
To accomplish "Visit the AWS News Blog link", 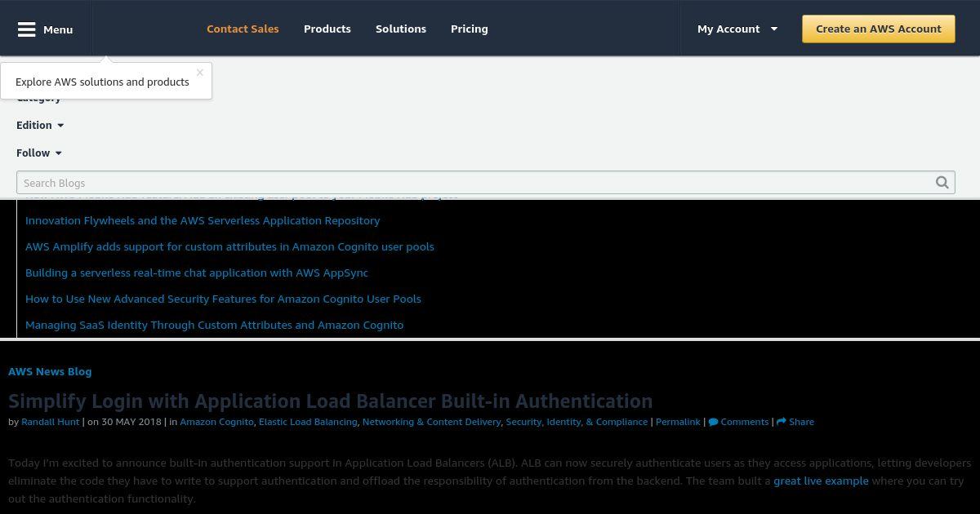I will point(50,371).
